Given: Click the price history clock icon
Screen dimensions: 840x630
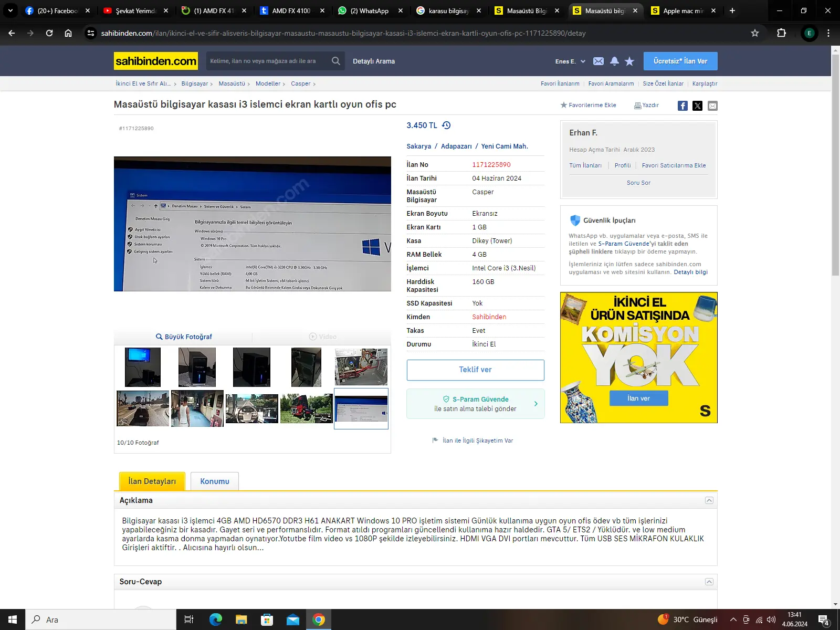Looking at the screenshot, I should click(x=446, y=125).
